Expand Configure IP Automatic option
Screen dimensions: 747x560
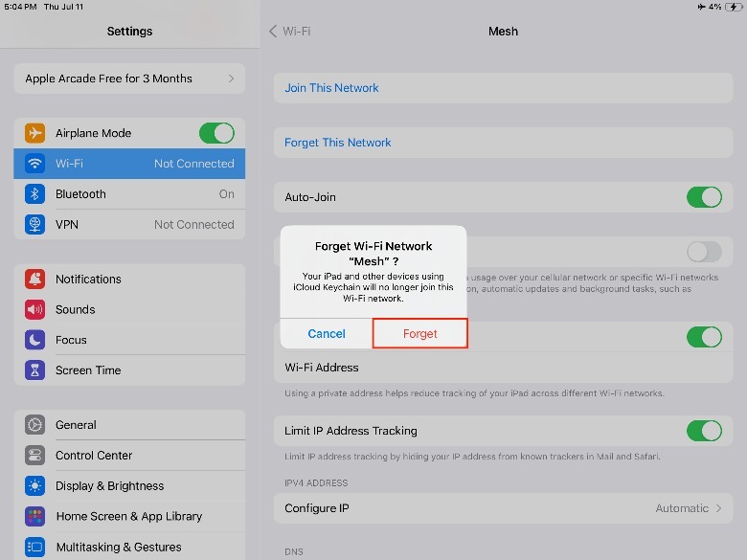pyautogui.click(x=689, y=508)
